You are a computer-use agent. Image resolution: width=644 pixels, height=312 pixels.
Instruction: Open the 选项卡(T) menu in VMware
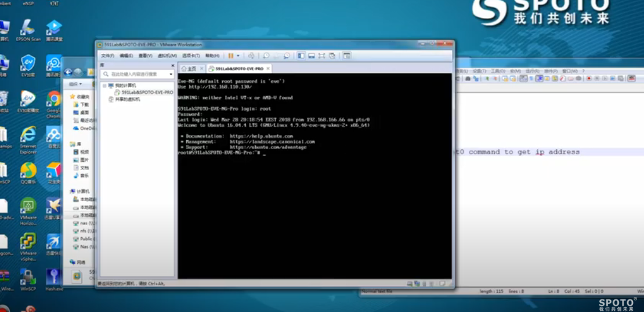pyautogui.click(x=191, y=56)
